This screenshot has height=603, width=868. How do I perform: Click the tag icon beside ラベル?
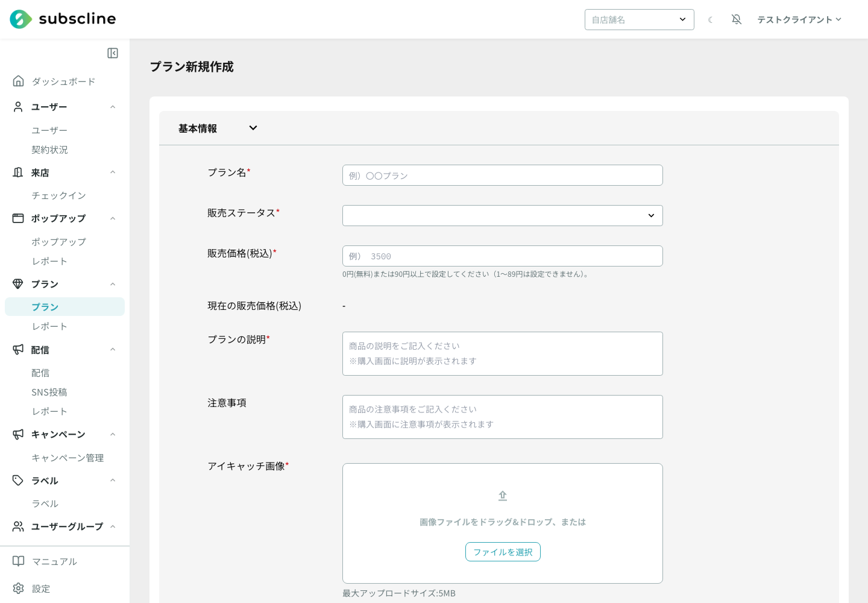tap(18, 480)
